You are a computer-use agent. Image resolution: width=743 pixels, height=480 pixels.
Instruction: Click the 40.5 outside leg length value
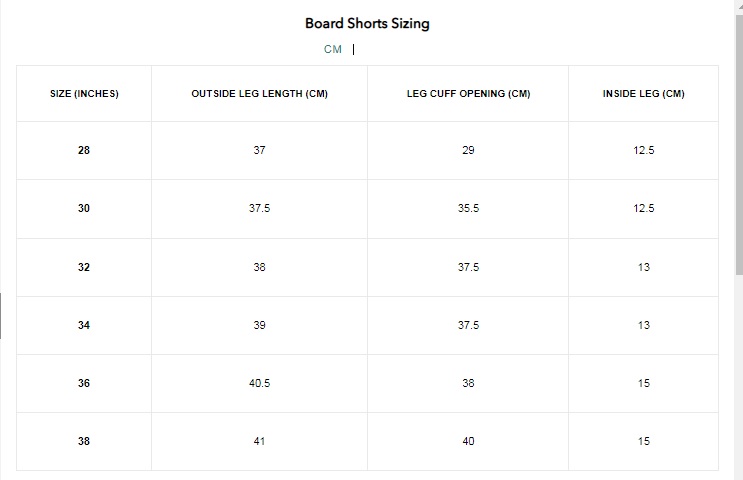click(x=260, y=383)
